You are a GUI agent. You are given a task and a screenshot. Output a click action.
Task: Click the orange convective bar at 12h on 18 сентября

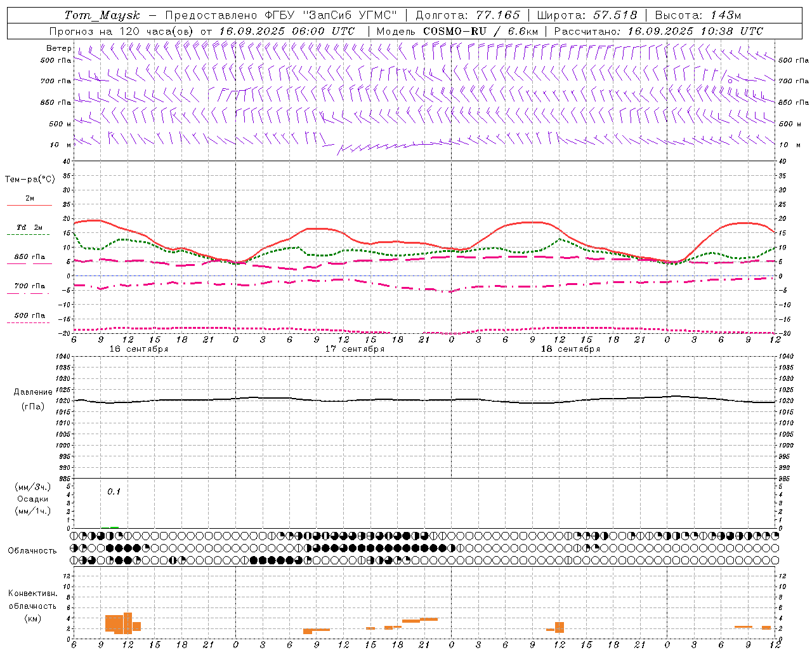tap(560, 627)
